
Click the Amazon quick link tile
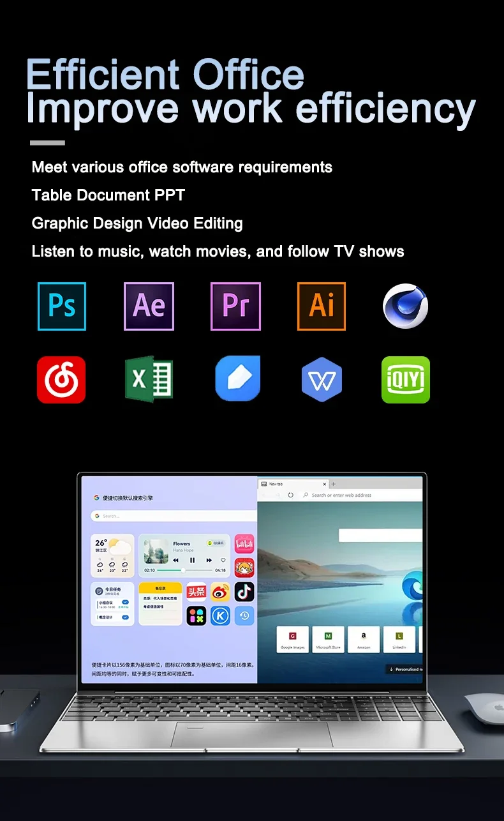point(364,639)
